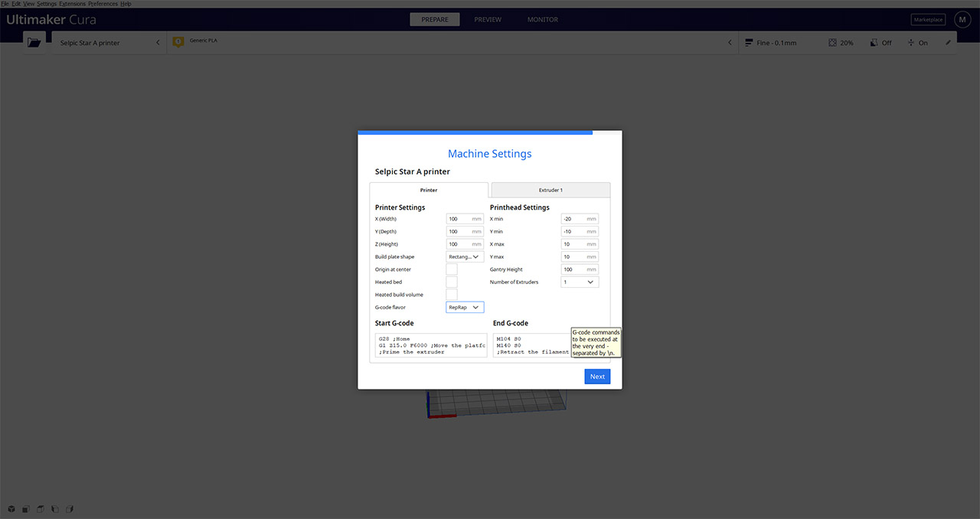The image size is (980, 519).
Task: Open the G-code flavor dropdown
Action: pyautogui.click(x=465, y=308)
